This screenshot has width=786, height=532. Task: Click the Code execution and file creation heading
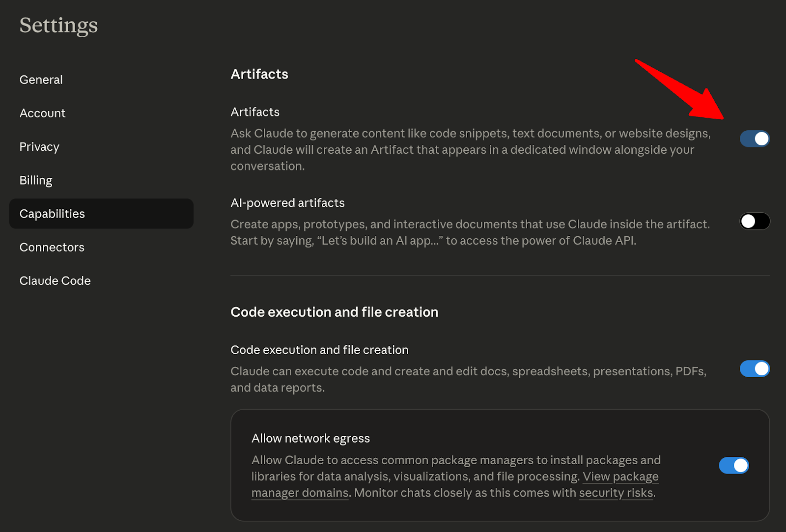coord(334,312)
